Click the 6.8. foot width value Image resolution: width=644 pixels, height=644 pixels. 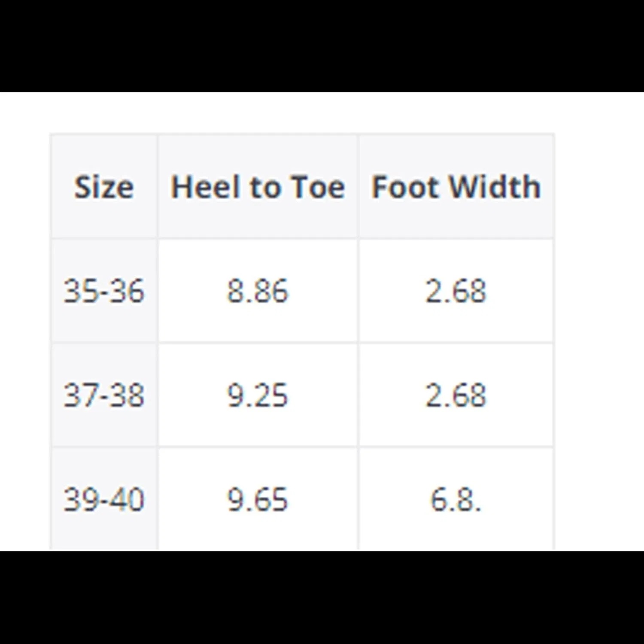pos(456,499)
